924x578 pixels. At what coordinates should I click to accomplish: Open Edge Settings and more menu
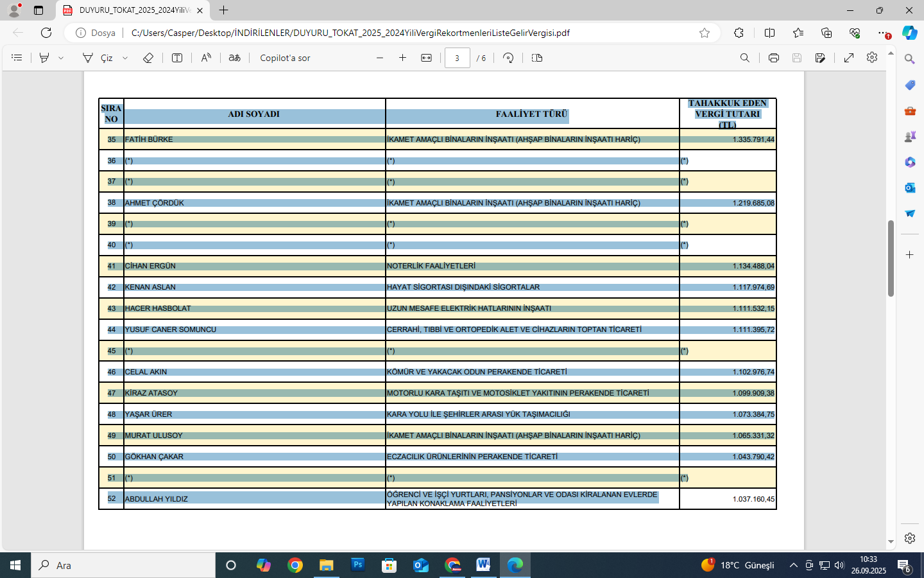pyautogui.click(x=884, y=33)
